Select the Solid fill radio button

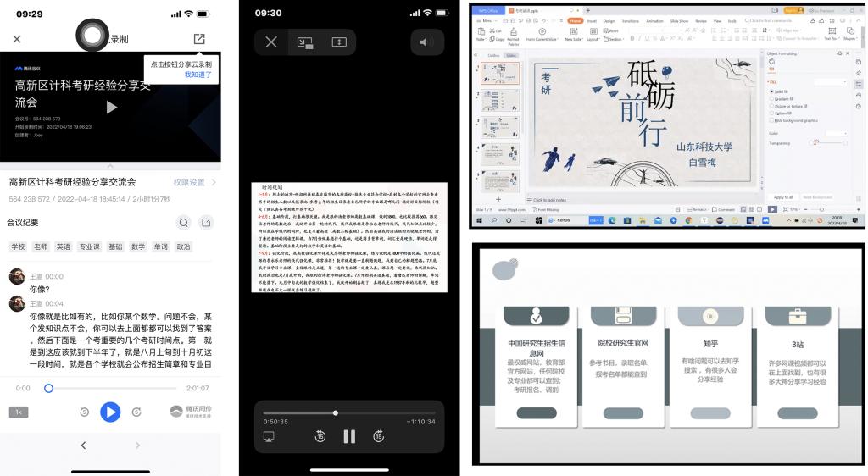[x=771, y=91]
